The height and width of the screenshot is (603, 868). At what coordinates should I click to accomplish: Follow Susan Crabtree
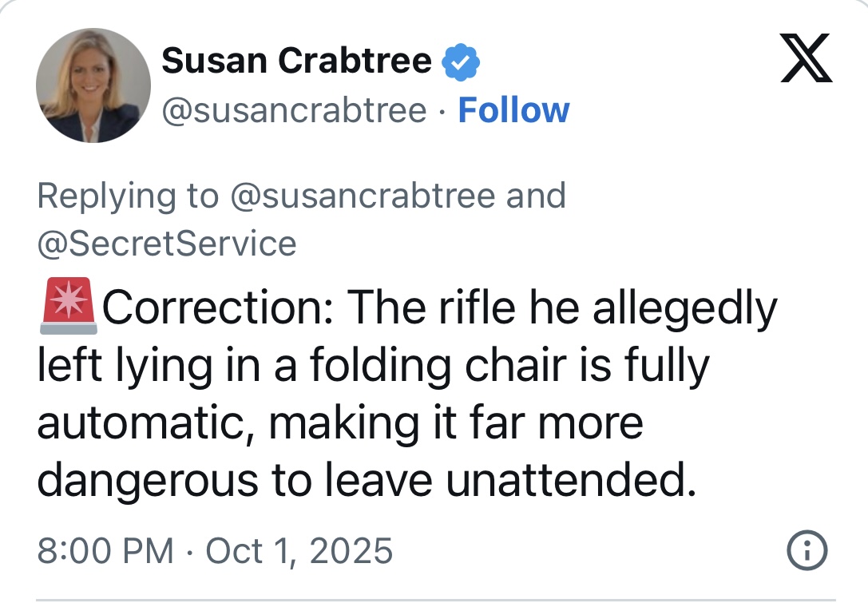point(513,110)
